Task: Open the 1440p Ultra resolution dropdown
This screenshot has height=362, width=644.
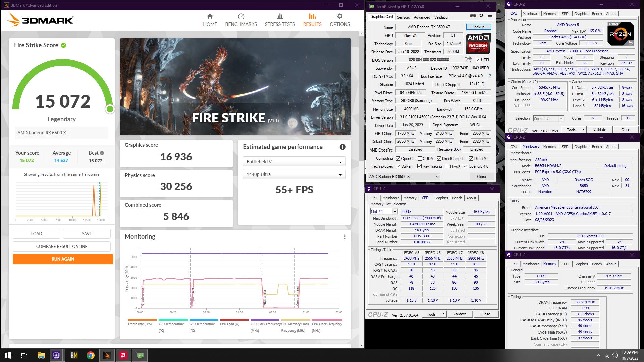Action: coord(294,174)
